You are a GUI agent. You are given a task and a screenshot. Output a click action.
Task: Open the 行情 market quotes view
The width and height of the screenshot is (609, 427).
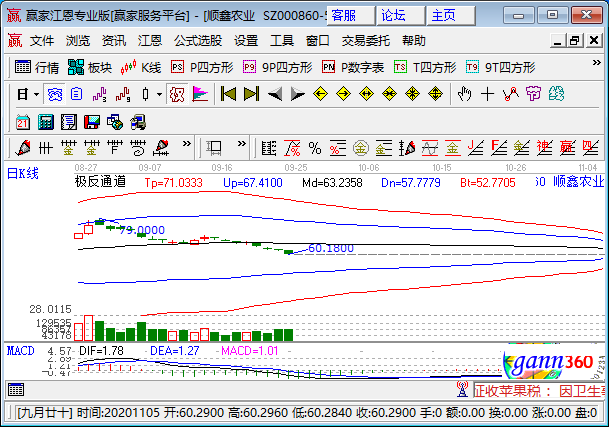pos(37,68)
